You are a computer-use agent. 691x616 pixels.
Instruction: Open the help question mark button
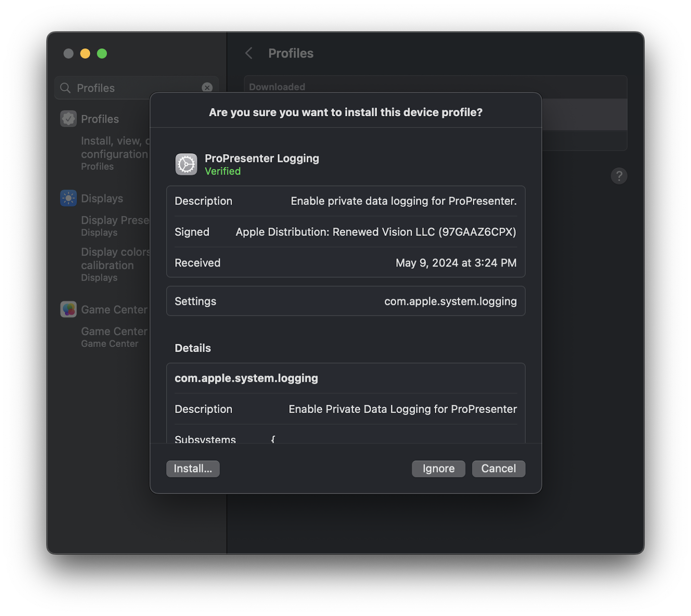tap(619, 176)
